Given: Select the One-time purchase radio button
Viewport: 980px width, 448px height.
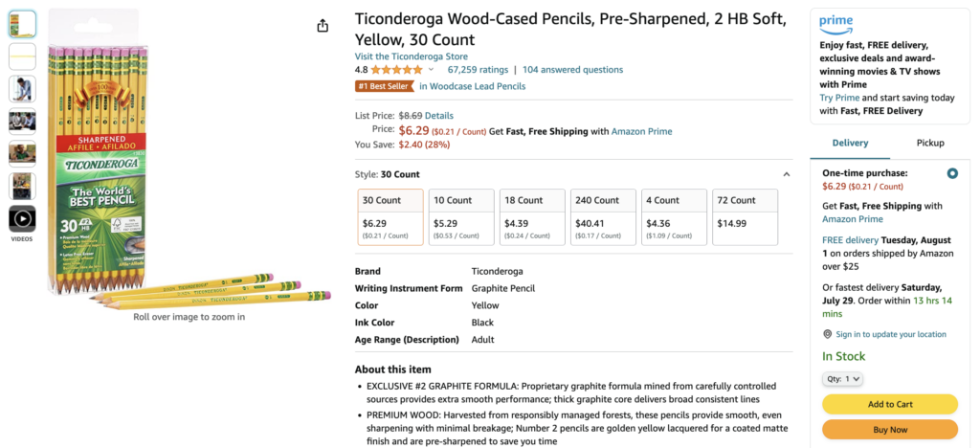Looking at the screenshot, I should 952,173.
